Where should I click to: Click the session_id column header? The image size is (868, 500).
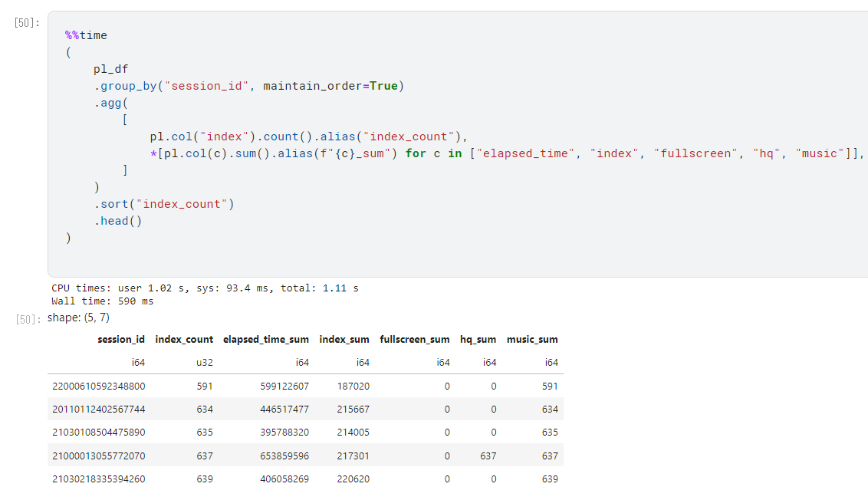[x=121, y=339]
